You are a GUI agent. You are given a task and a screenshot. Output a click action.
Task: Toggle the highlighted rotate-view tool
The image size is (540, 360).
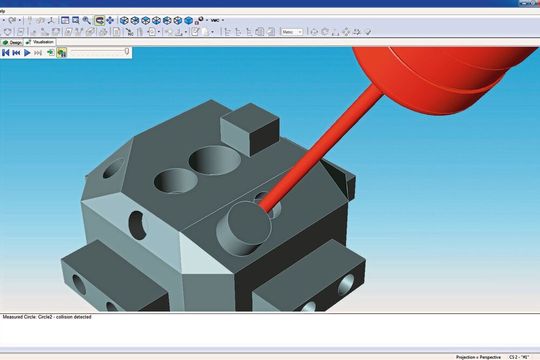coord(99,21)
